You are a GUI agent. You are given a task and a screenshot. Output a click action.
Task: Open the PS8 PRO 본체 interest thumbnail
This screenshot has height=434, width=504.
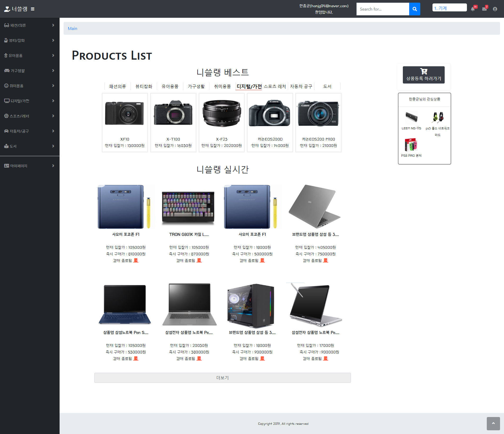(x=411, y=145)
